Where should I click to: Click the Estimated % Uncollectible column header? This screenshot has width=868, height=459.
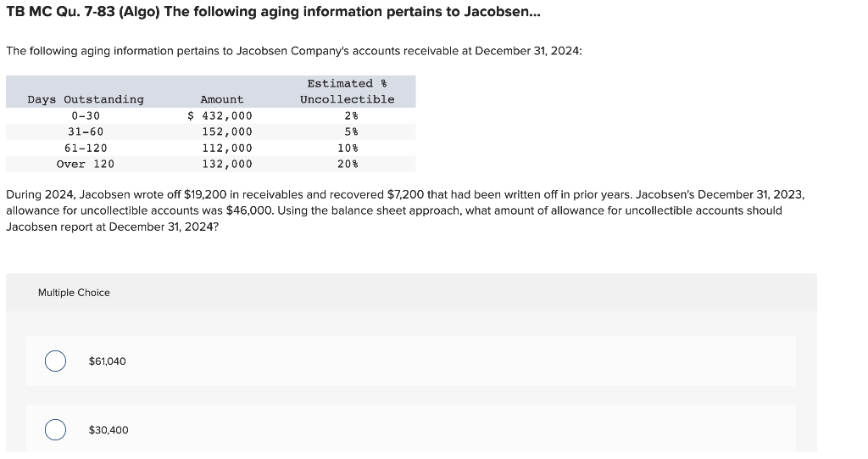347,92
